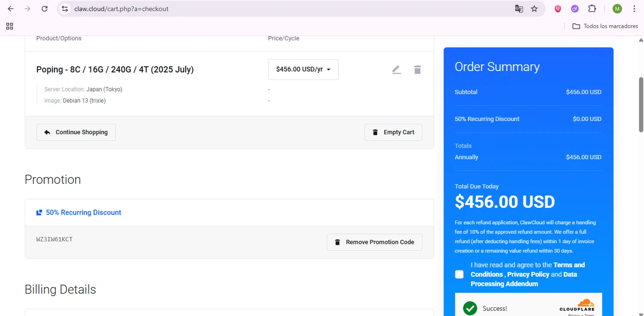Click the Price/Cycle column header
The height and width of the screenshot is (316, 644).
(x=284, y=38)
